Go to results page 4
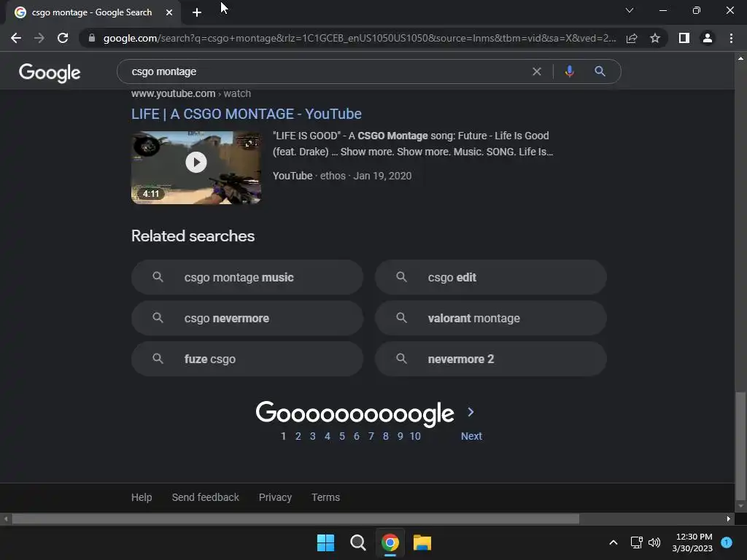The height and width of the screenshot is (560, 747). 328,436
